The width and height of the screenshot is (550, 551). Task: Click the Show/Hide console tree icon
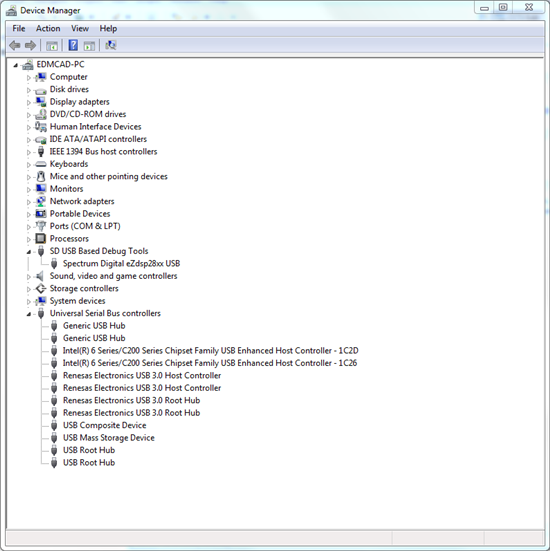(x=52, y=46)
